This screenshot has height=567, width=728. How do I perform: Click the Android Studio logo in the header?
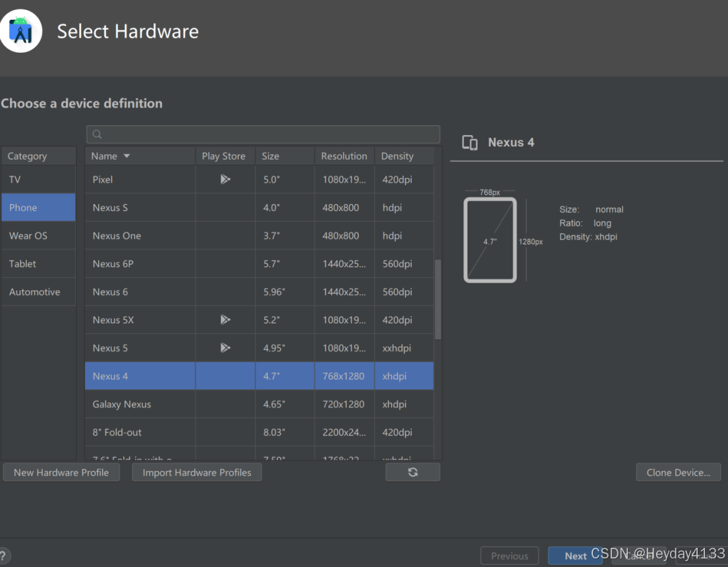pos(21,30)
